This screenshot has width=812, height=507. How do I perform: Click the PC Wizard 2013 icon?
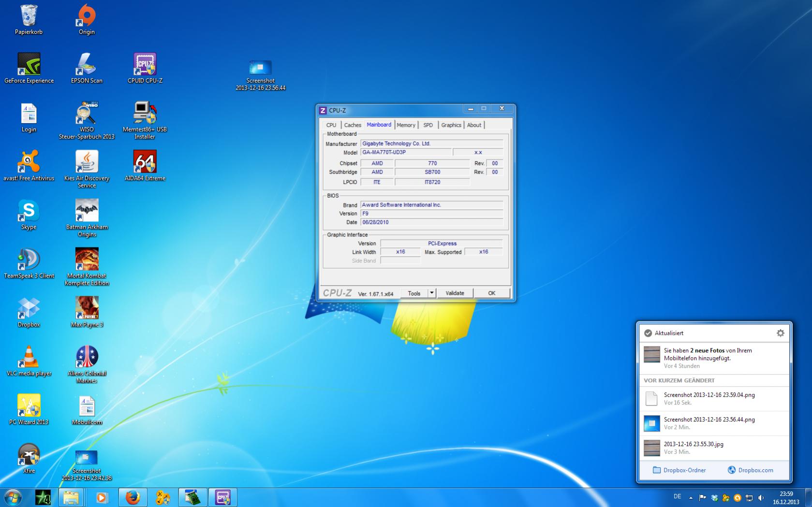pos(29,410)
